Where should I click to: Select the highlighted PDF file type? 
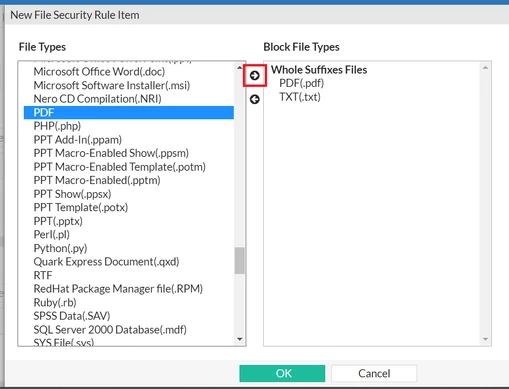click(x=129, y=112)
